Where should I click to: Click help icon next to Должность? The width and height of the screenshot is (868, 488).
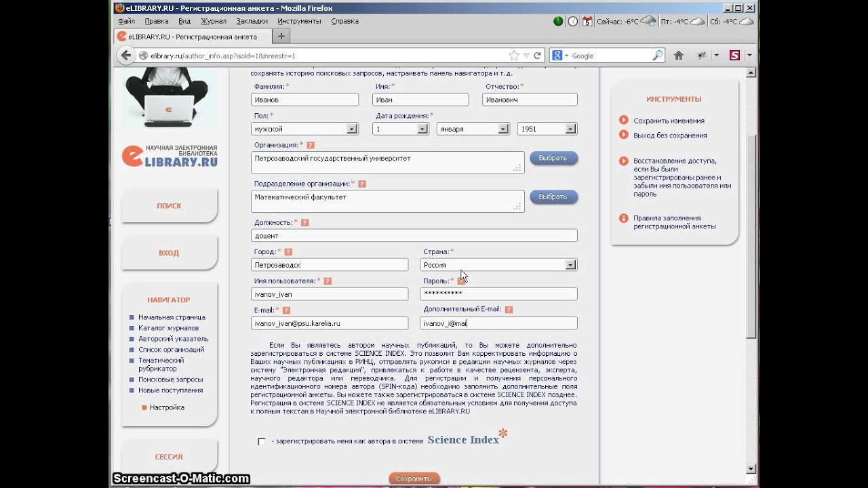(304, 222)
